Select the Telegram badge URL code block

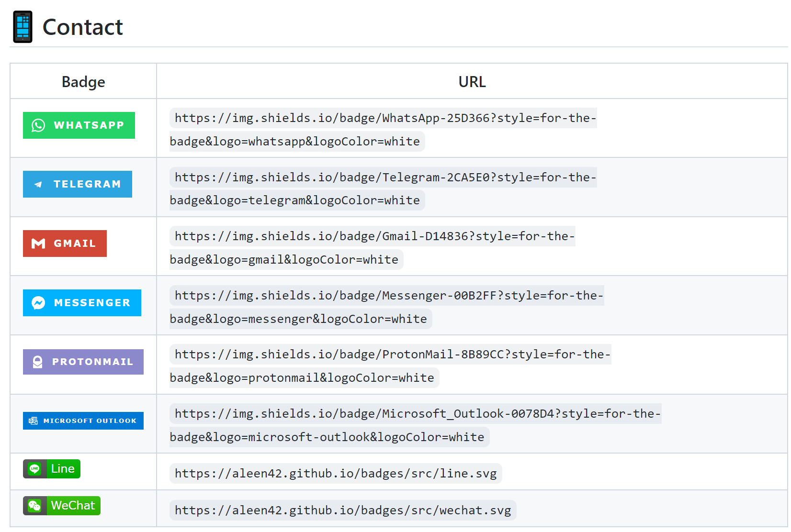pos(383,188)
